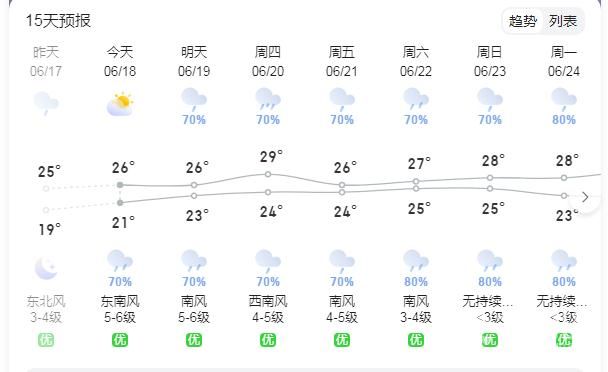The width and height of the screenshot is (608, 372).
Task: Click the truncated 无持续… wind text under 周日
Action: (x=487, y=301)
